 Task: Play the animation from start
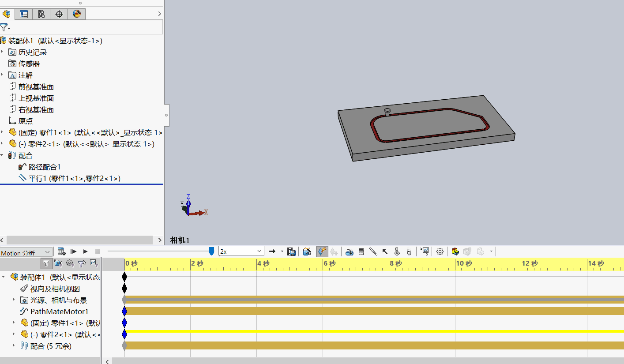[74, 251]
